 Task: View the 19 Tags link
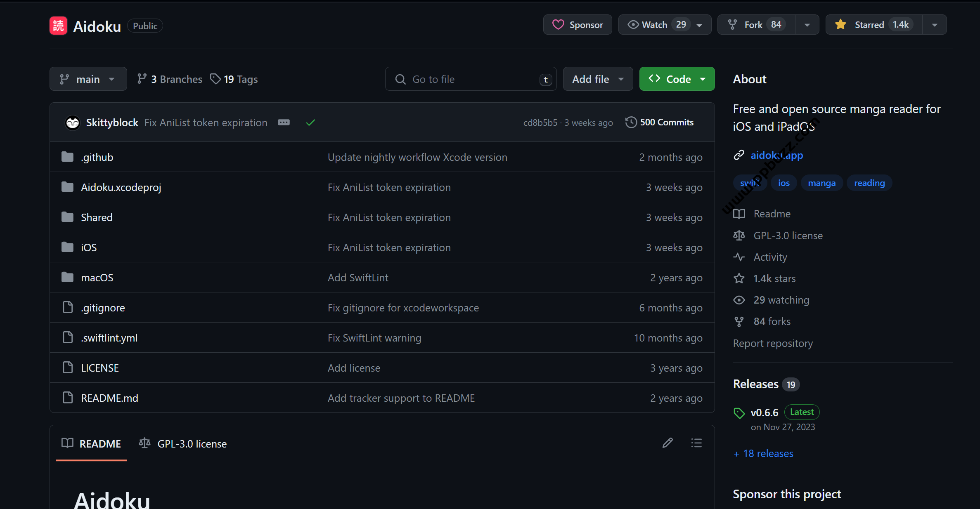234,79
